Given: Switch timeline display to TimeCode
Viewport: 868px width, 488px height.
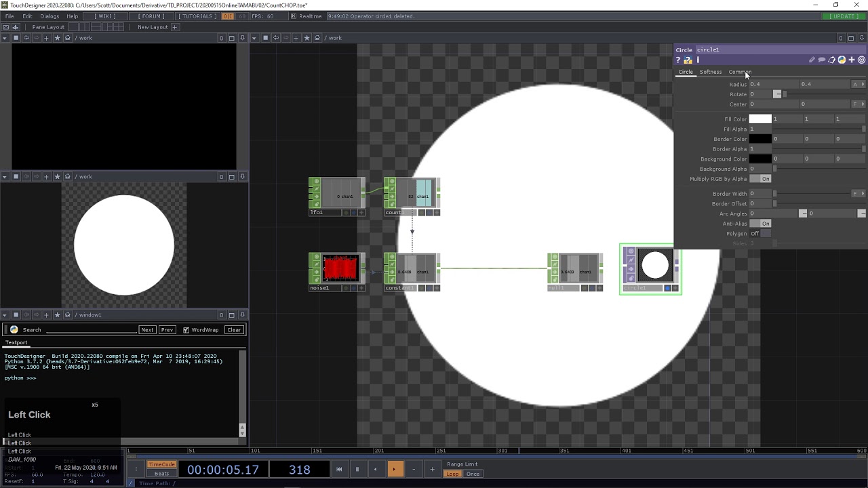Looking at the screenshot, I should point(161,464).
